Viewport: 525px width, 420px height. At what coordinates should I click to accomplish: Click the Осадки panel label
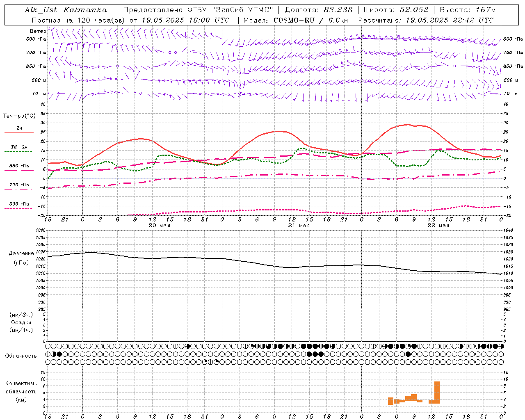[x=21, y=322]
